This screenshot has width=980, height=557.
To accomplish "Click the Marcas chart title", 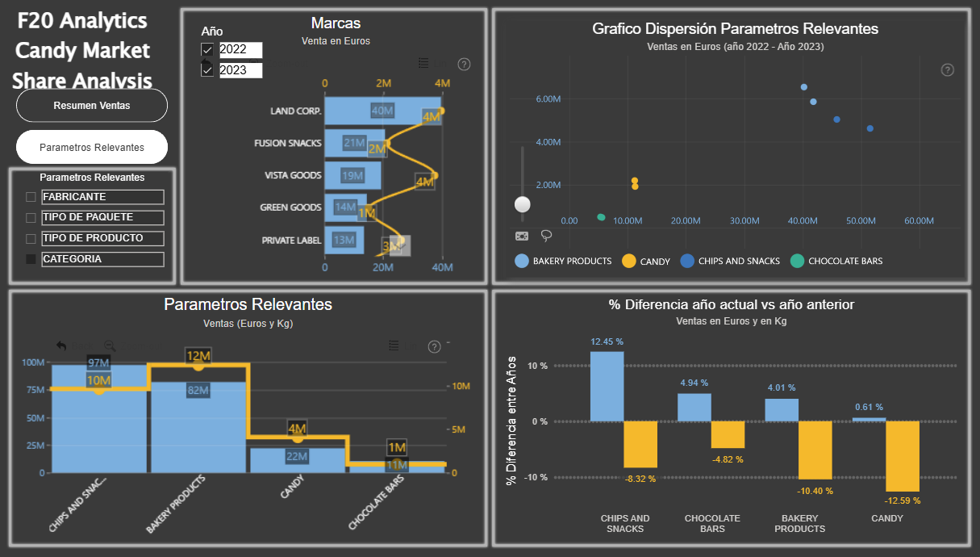I will point(336,23).
